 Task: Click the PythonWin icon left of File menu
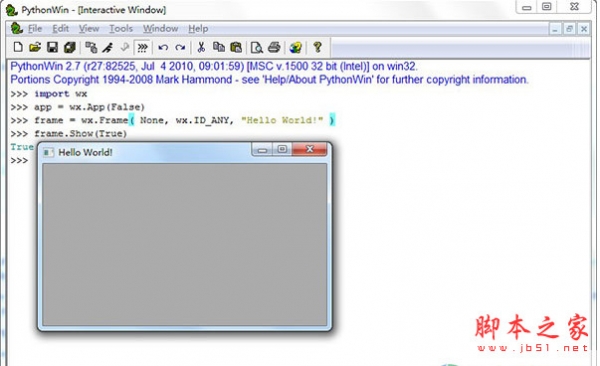coord(16,29)
